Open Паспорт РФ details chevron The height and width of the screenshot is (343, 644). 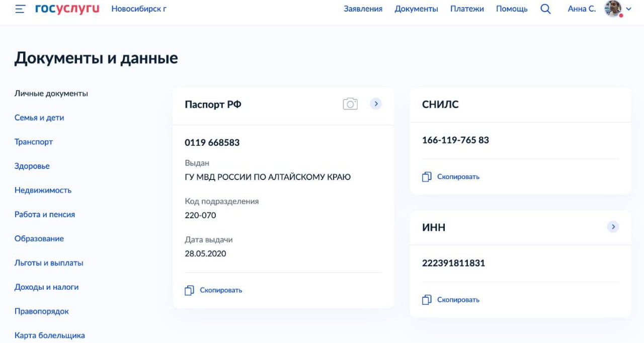point(376,104)
